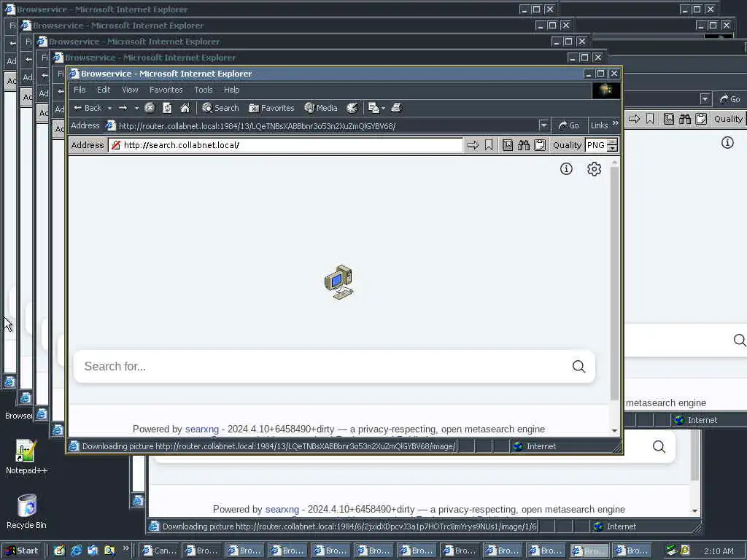Viewport: 747px width, 560px height.
Task: Click the Forward arrow in IE toolbar
Action: pos(123,108)
